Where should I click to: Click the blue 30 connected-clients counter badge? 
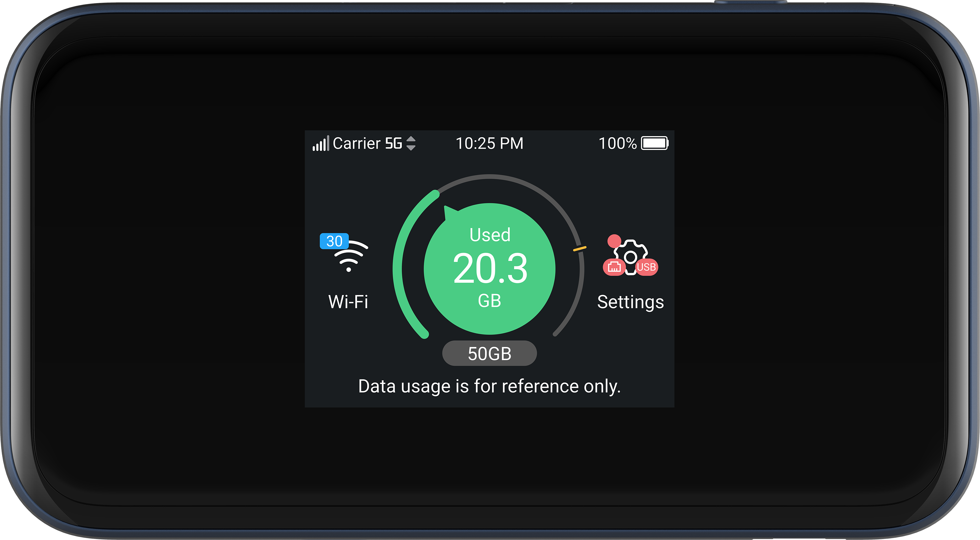(x=334, y=241)
